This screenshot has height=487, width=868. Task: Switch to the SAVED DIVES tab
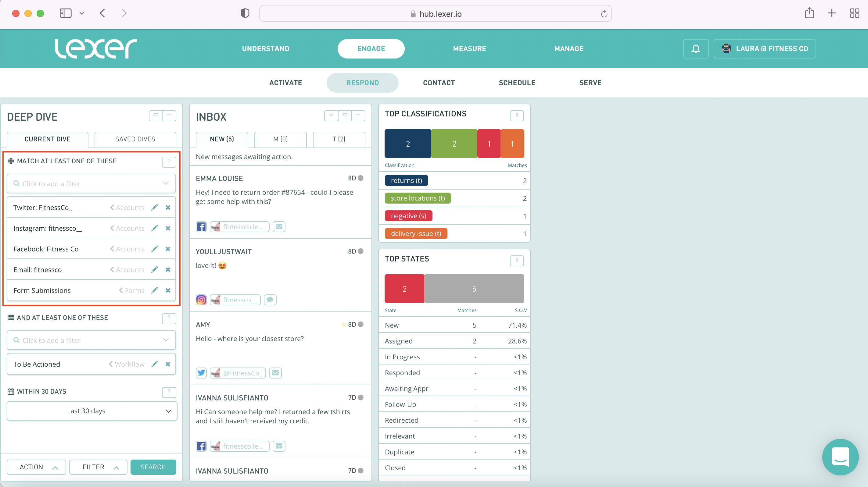pos(135,139)
